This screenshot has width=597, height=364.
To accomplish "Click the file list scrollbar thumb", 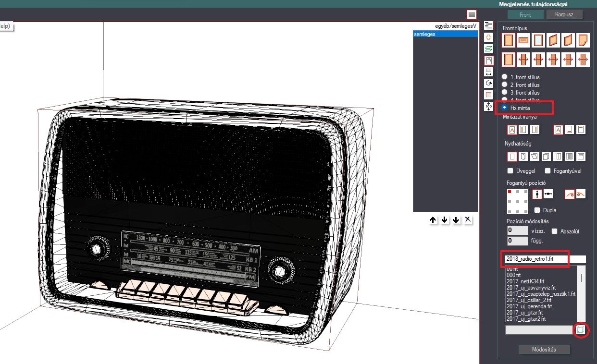I will pyautogui.click(x=581, y=277).
